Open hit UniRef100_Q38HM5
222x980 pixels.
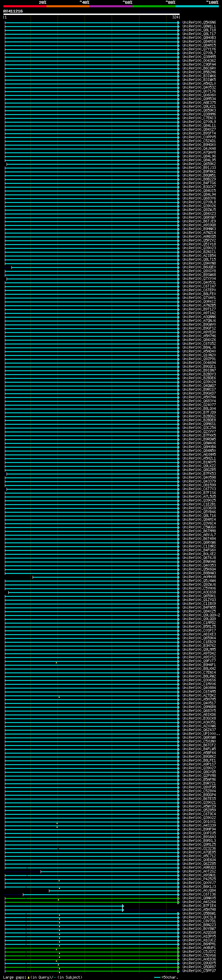click(199, 57)
